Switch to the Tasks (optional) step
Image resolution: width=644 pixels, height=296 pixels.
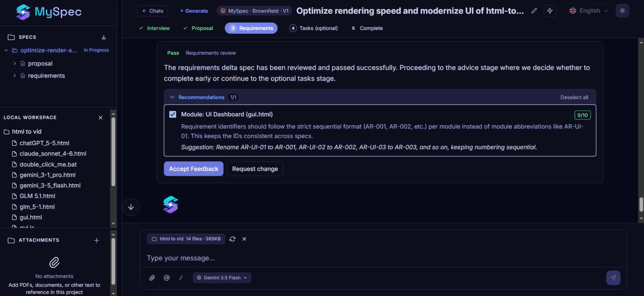click(x=314, y=28)
